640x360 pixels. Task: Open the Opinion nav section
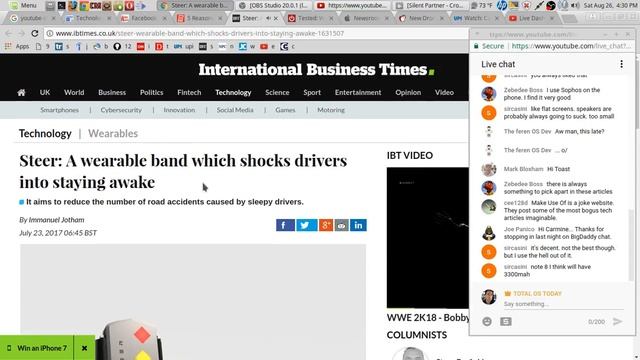[408, 93]
